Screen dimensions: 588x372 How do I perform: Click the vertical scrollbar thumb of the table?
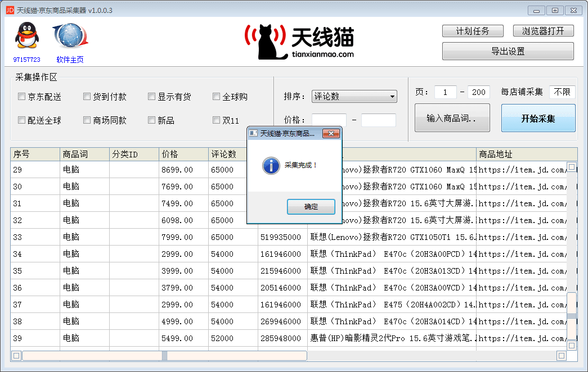(572, 315)
